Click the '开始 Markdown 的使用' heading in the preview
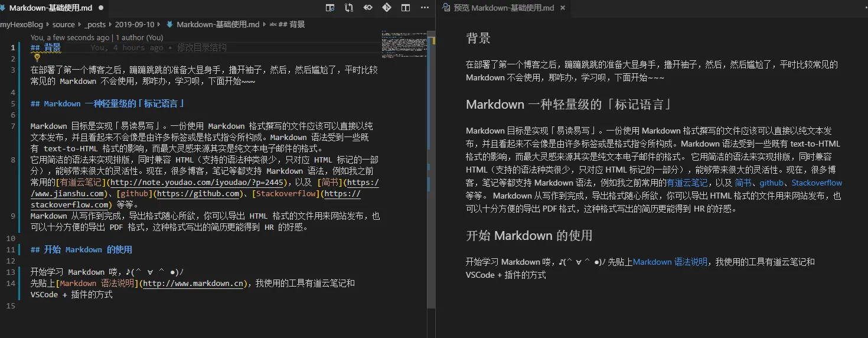Viewport: 868px width, 338px height. [x=529, y=236]
